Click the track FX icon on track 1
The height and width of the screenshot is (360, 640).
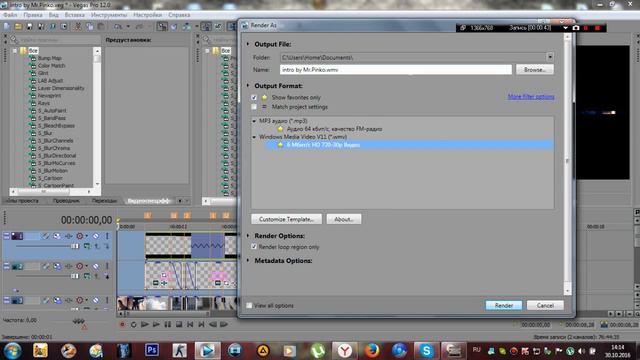coord(68,236)
